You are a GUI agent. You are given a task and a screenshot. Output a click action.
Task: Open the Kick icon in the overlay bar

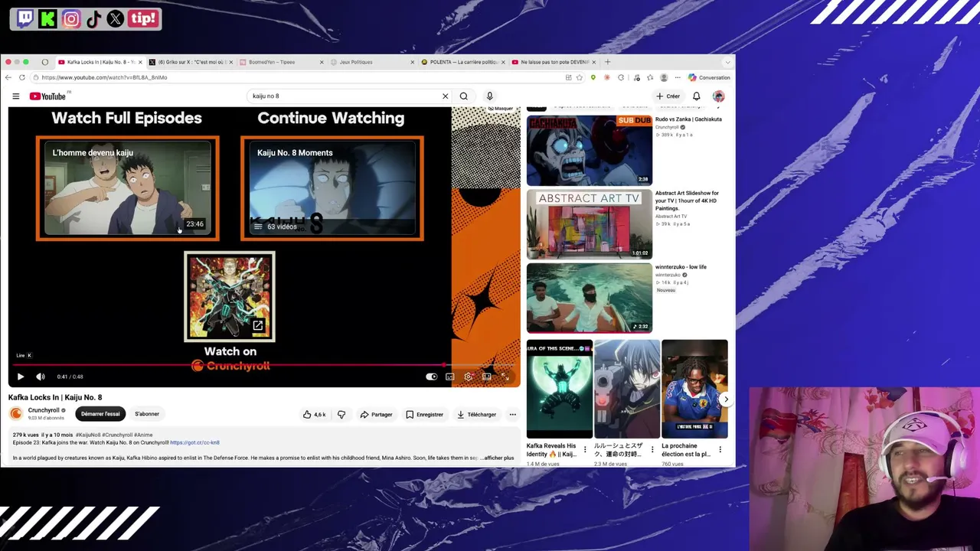click(x=47, y=18)
